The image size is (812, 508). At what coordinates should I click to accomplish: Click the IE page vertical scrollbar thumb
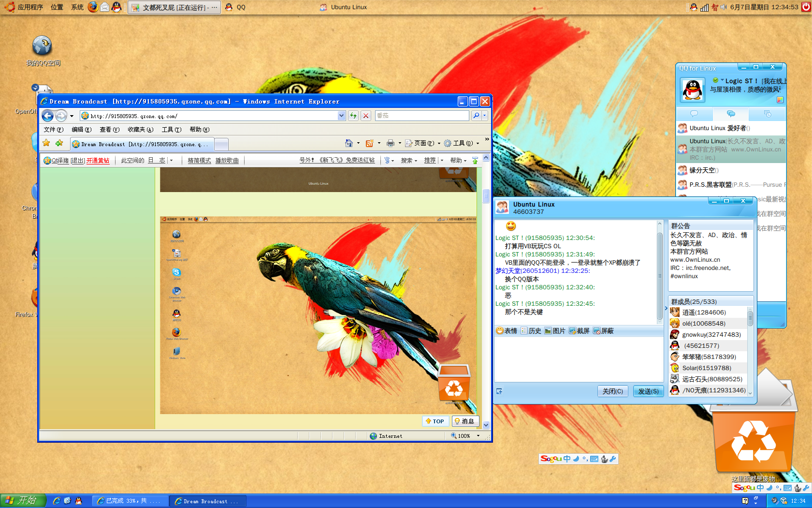(486, 195)
